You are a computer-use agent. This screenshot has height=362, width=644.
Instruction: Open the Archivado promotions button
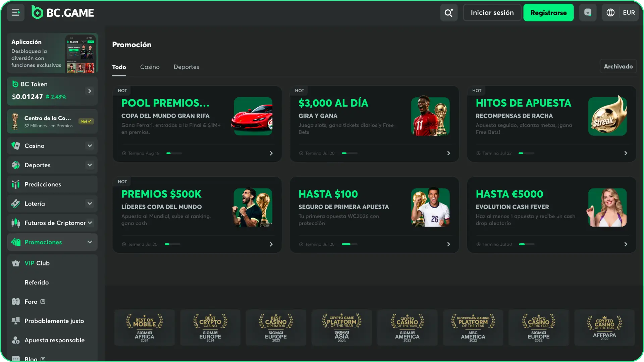[x=618, y=66]
